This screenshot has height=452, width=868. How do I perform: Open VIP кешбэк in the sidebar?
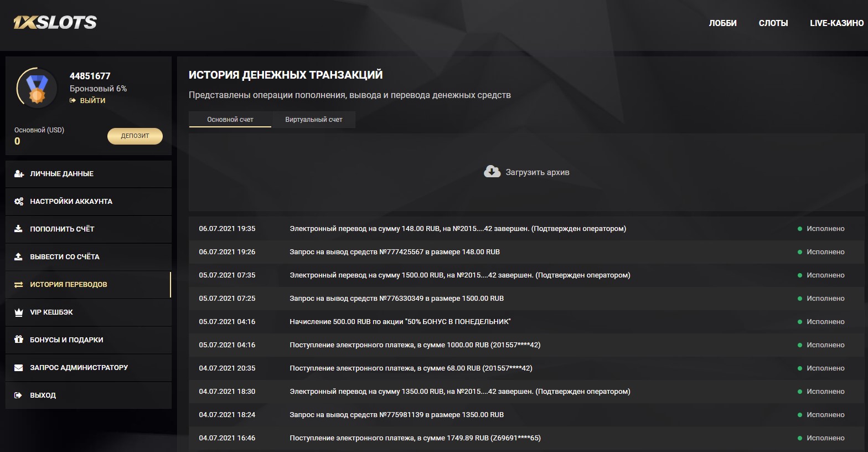pos(89,312)
